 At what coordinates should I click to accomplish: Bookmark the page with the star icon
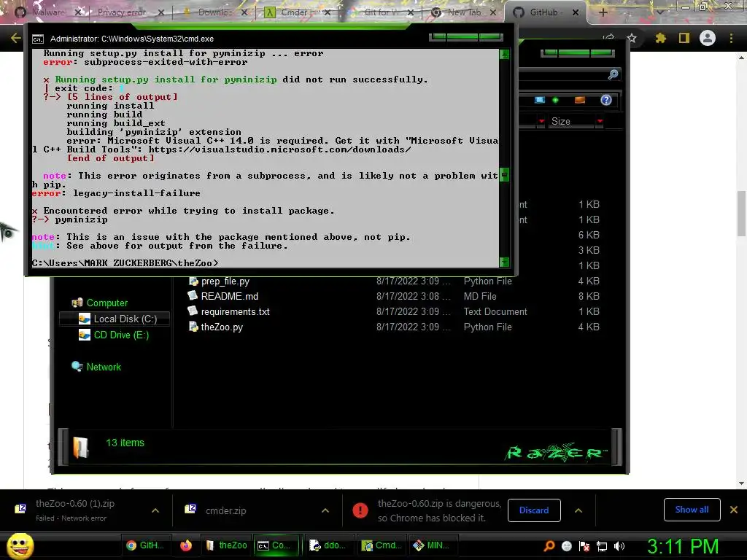632,38
